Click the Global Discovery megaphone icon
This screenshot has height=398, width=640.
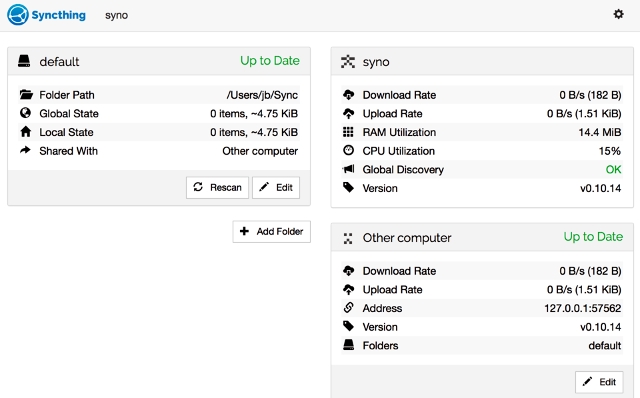coord(348,169)
